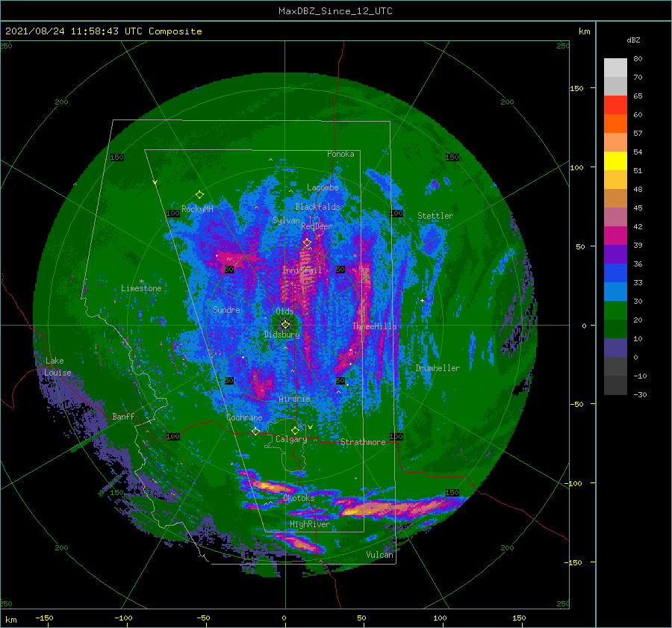This screenshot has width=672, height=628.
Task: Select the red 60 dBZ color swatch
Action: [615, 105]
